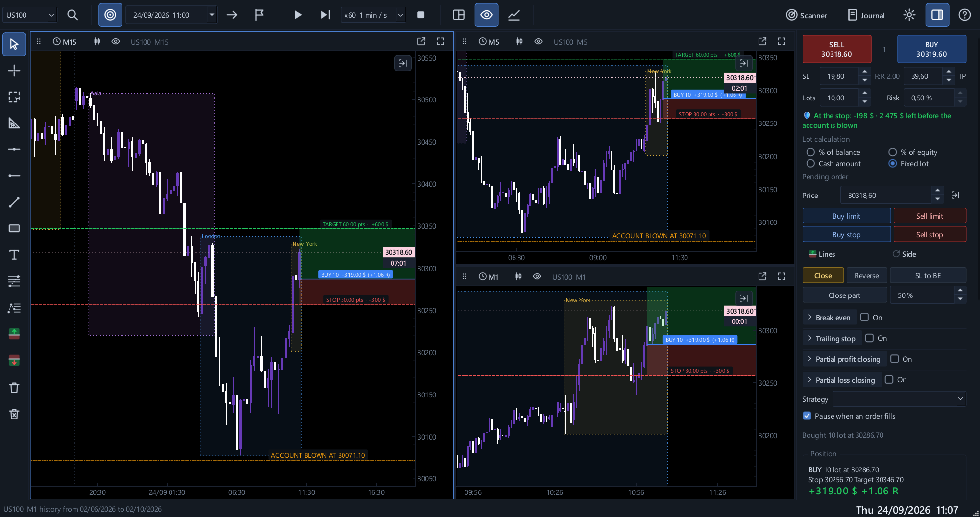Image resolution: width=980 pixels, height=517 pixels.
Task: Open candle style settings on M1 chart
Action: point(518,276)
